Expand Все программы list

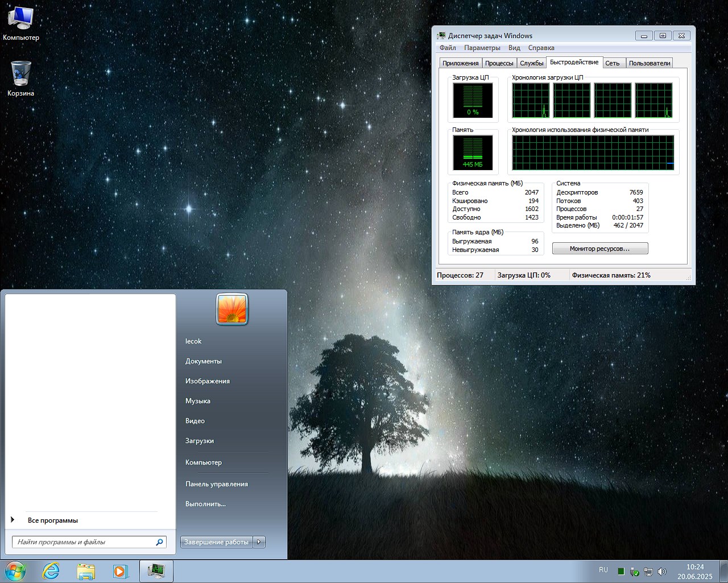pos(52,520)
